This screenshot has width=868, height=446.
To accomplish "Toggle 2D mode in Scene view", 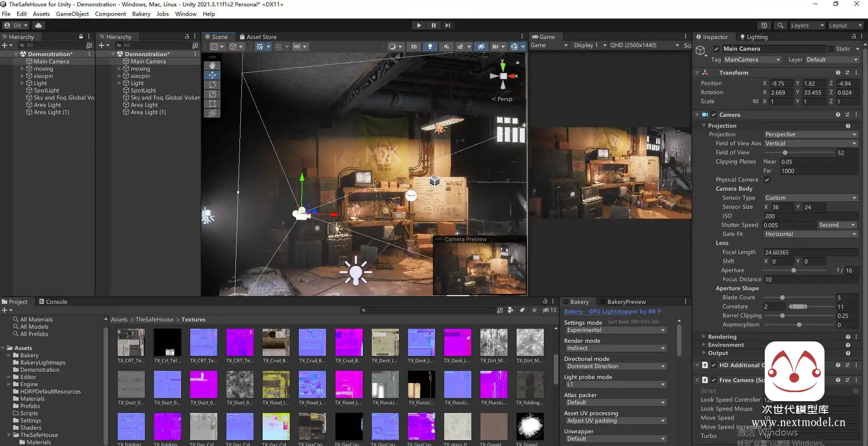I will (x=413, y=47).
